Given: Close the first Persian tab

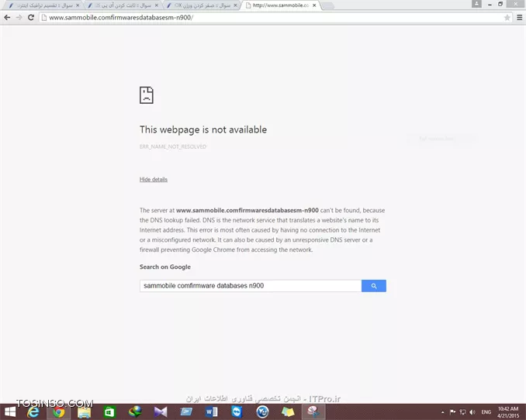Looking at the screenshot, I should click(78, 5).
